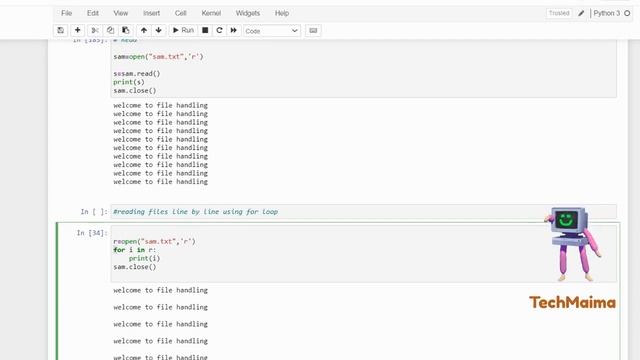Cut selected cells with scissors icon

[95, 30]
